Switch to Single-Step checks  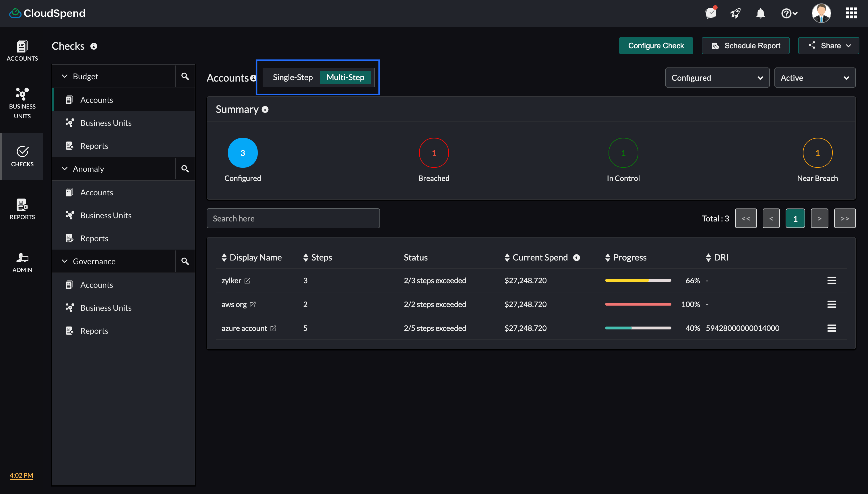[292, 77]
